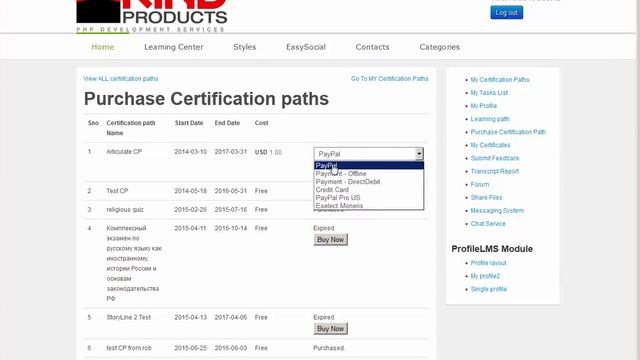The image size is (640, 360).
Task: Open Messaging System sidebar link
Action: click(497, 210)
